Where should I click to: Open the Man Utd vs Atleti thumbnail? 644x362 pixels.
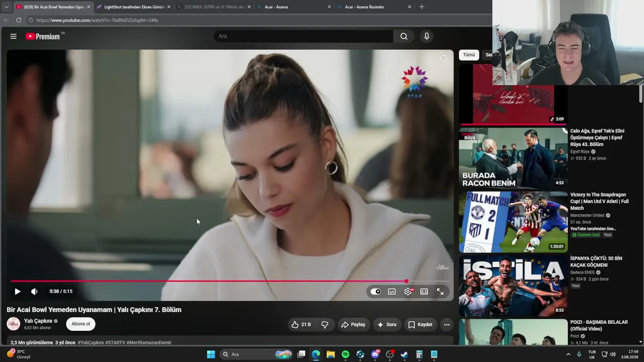pyautogui.click(x=513, y=222)
